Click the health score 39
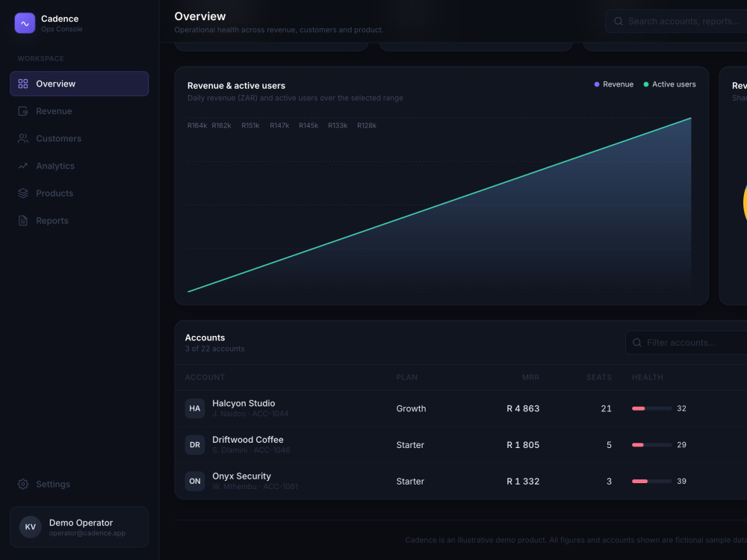Viewport: 747px width, 560px height. [x=682, y=481]
